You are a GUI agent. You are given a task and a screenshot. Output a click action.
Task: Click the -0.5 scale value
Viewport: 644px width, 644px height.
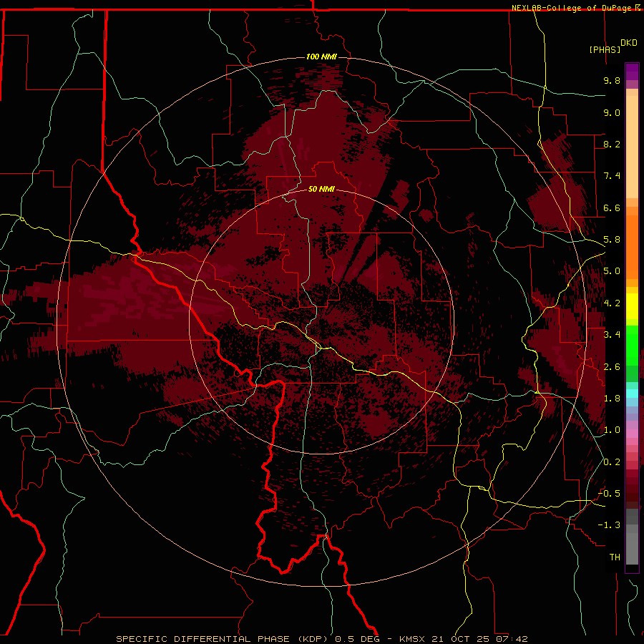[x=609, y=494]
